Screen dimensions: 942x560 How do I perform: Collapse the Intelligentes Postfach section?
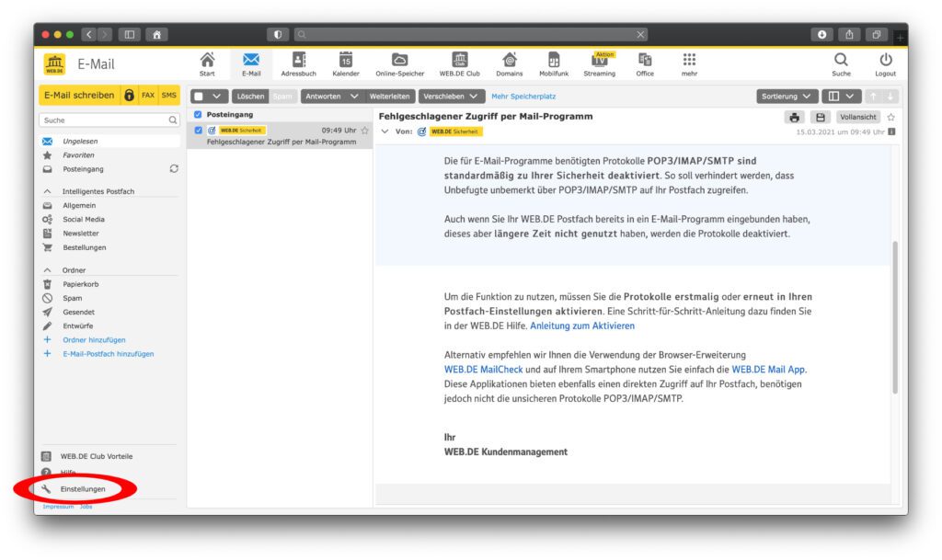click(48, 191)
